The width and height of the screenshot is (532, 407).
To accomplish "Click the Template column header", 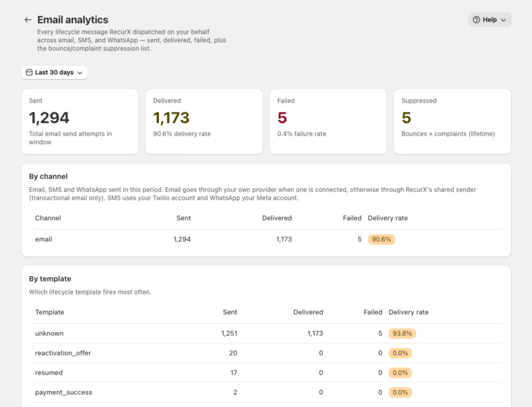I will 49,312.
